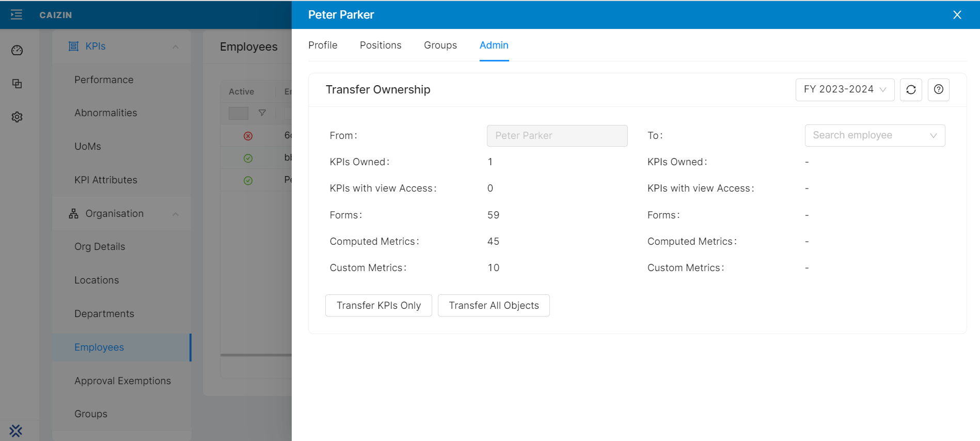The height and width of the screenshot is (441, 980).
Task: Click the overlapping squares sidebar icon
Action: 17,84
